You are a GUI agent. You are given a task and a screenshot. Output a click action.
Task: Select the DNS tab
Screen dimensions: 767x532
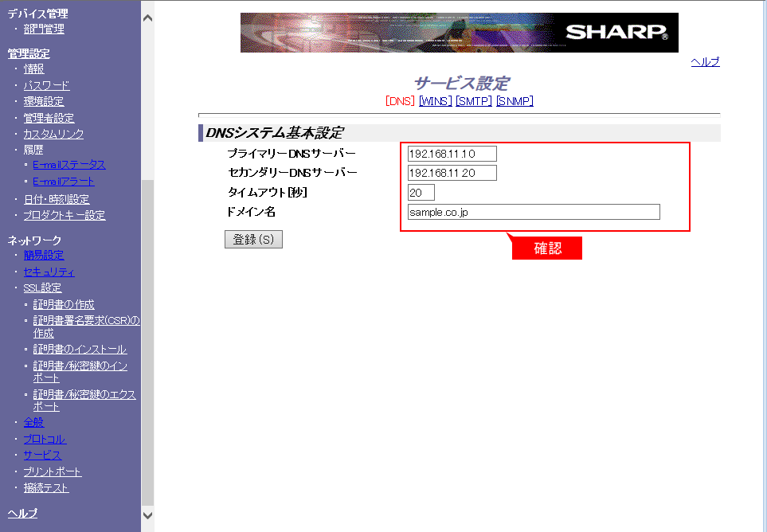400,101
